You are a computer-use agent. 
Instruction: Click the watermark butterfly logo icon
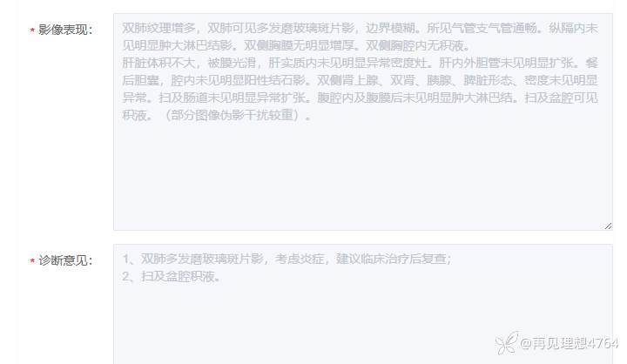click(x=507, y=343)
